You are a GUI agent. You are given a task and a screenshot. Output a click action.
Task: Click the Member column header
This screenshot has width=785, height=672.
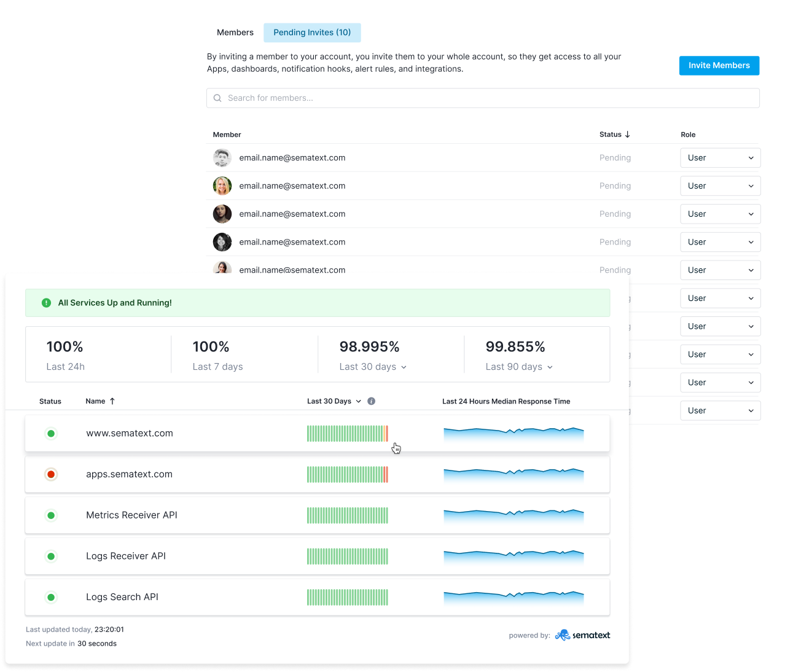coord(227,135)
